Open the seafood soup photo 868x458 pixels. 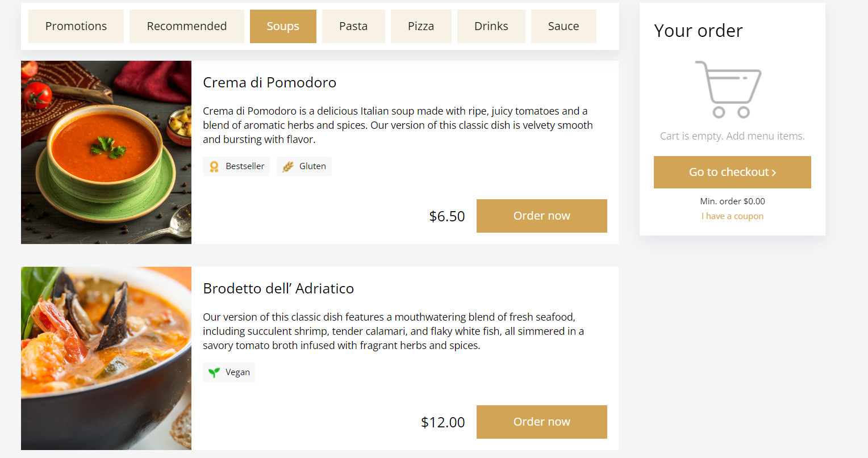tap(106, 358)
